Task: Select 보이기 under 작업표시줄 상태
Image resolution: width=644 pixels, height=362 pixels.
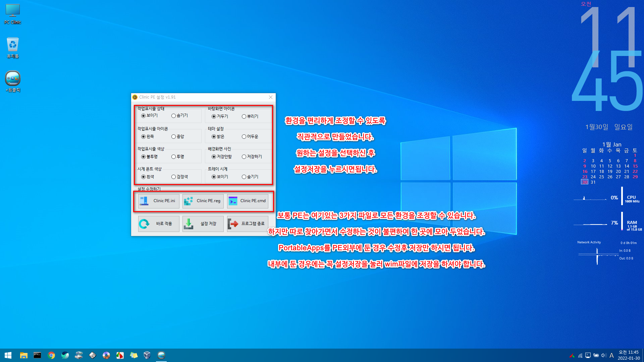Action: [x=149, y=116]
